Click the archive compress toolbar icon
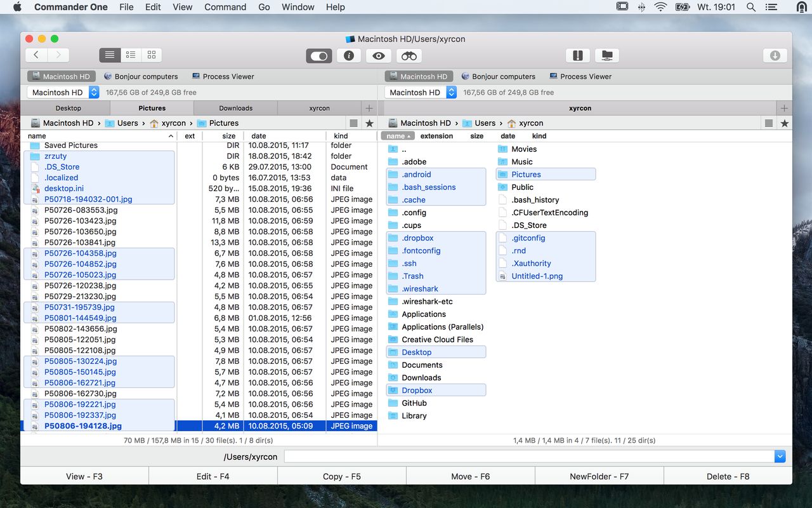The width and height of the screenshot is (812, 508). (577, 56)
